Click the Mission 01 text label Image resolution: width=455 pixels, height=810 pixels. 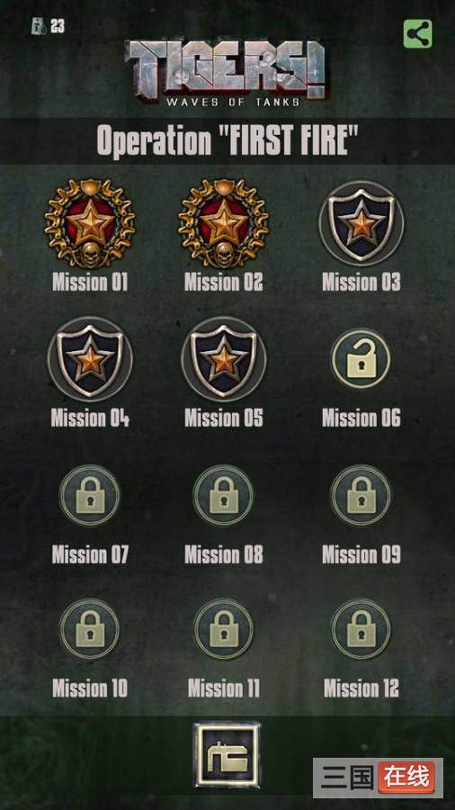[x=90, y=282]
